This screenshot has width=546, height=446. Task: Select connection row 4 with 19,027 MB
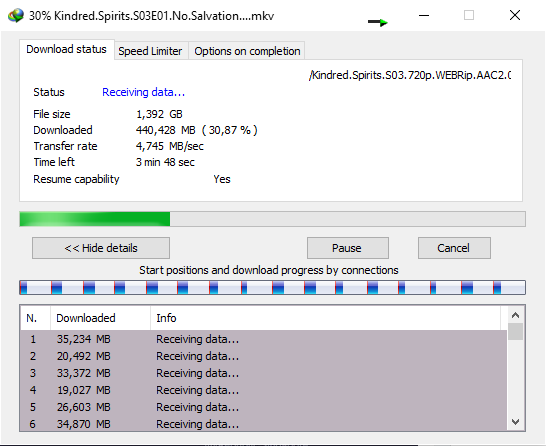click(x=263, y=390)
